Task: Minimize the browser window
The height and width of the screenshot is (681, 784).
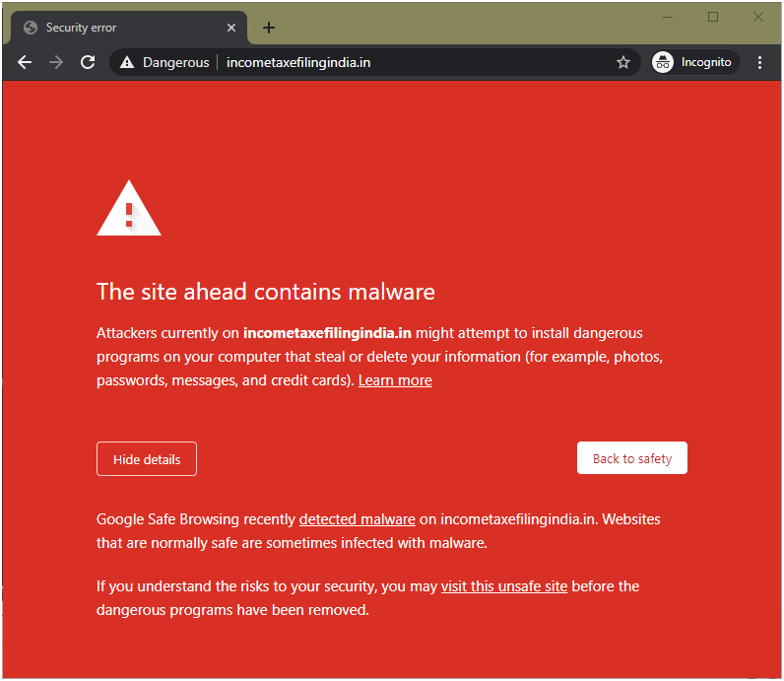Action: [668, 17]
